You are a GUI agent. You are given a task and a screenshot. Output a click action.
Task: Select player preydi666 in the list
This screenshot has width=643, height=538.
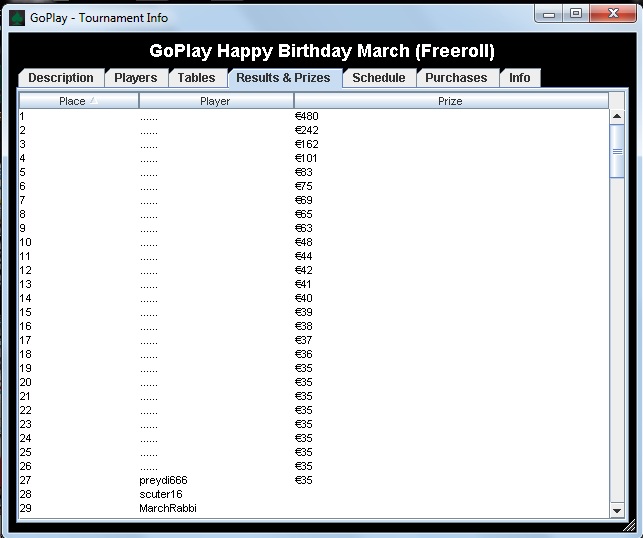163,480
